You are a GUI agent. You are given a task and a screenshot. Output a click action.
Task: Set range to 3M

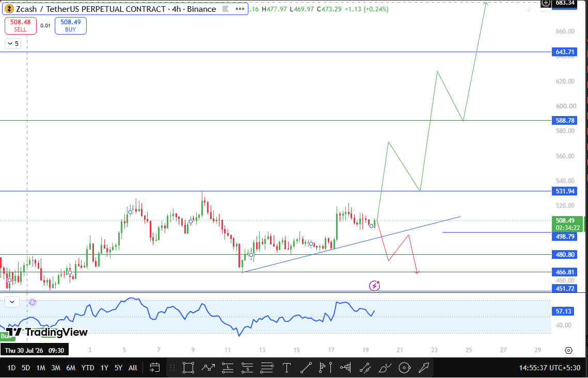point(56,368)
